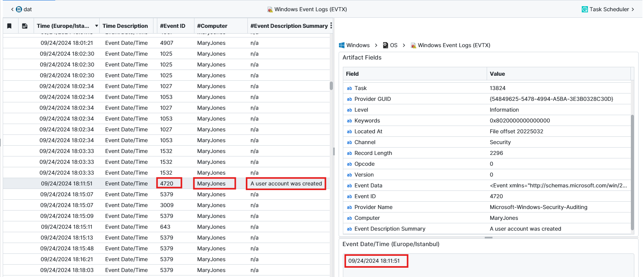The height and width of the screenshot is (277, 644).
Task: Click the OS disk icon in breadcrumb
Action: point(385,45)
